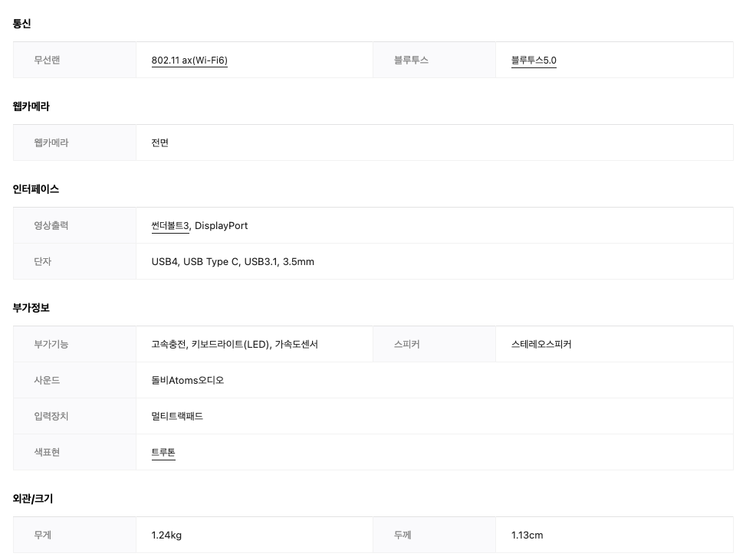Click the 1.24kg weight value
The width and height of the screenshot is (746, 560).
click(x=166, y=535)
